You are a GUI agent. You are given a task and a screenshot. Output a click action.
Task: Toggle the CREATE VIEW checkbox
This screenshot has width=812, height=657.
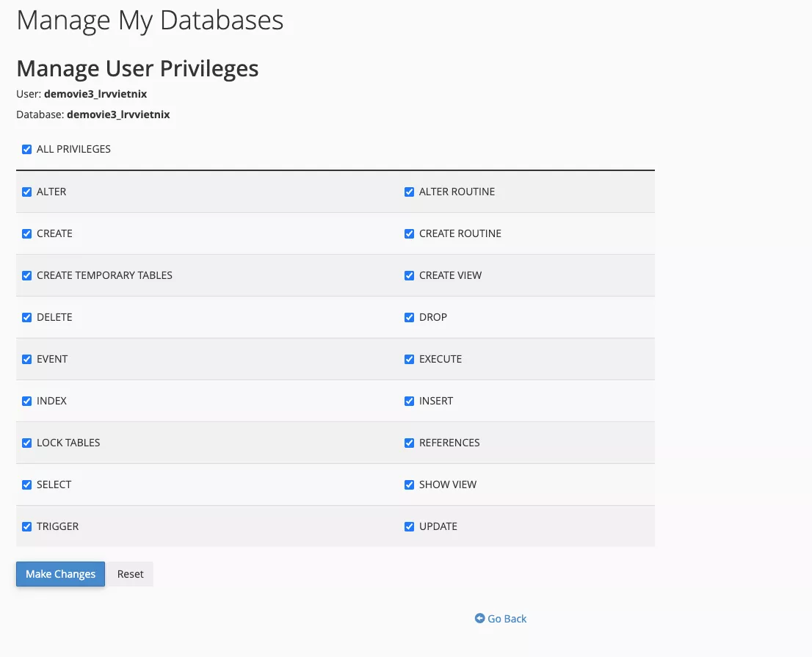click(410, 275)
